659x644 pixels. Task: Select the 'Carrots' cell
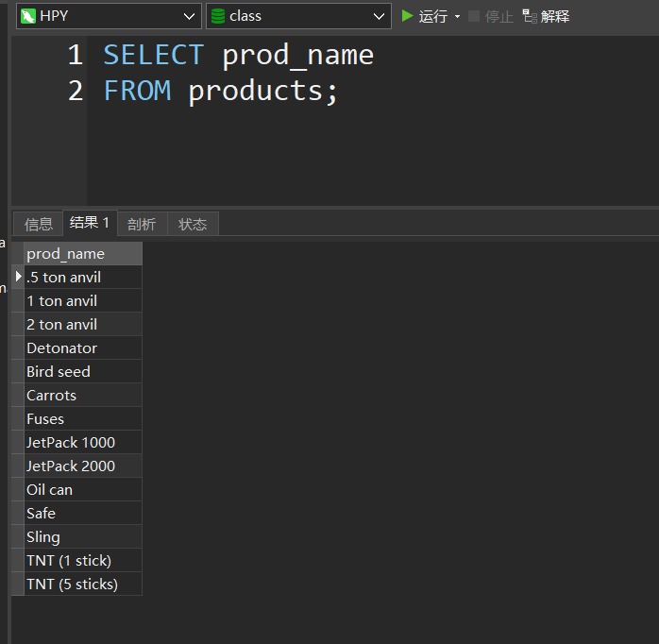83,395
